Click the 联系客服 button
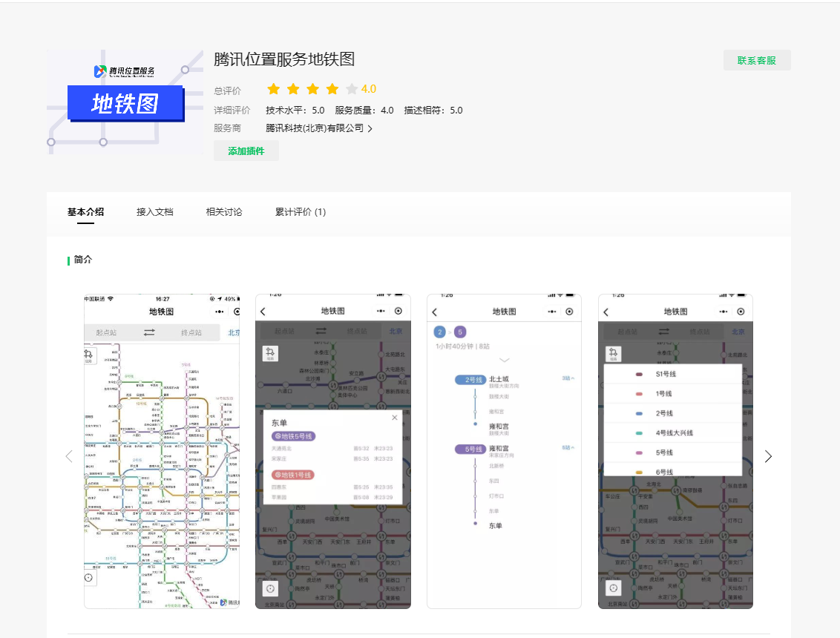 (x=756, y=61)
